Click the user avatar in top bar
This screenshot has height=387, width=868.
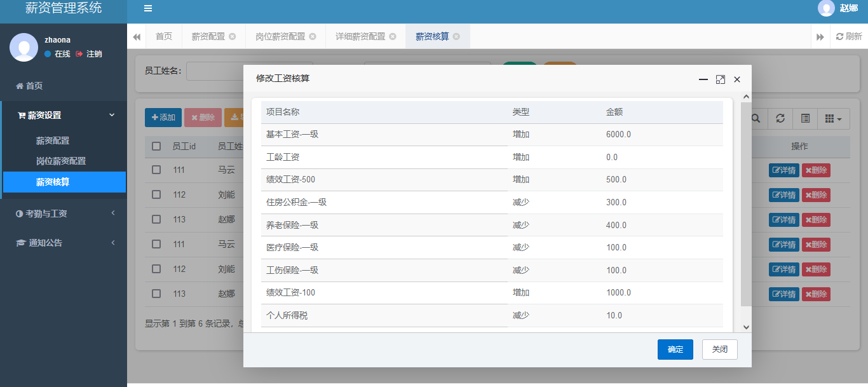point(826,8)
